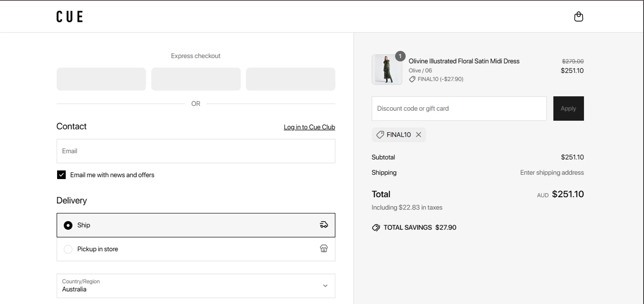The height and width of the screenshot is (304, 644).
Task: Click the Delivery heading
Action: pos(72,201)
